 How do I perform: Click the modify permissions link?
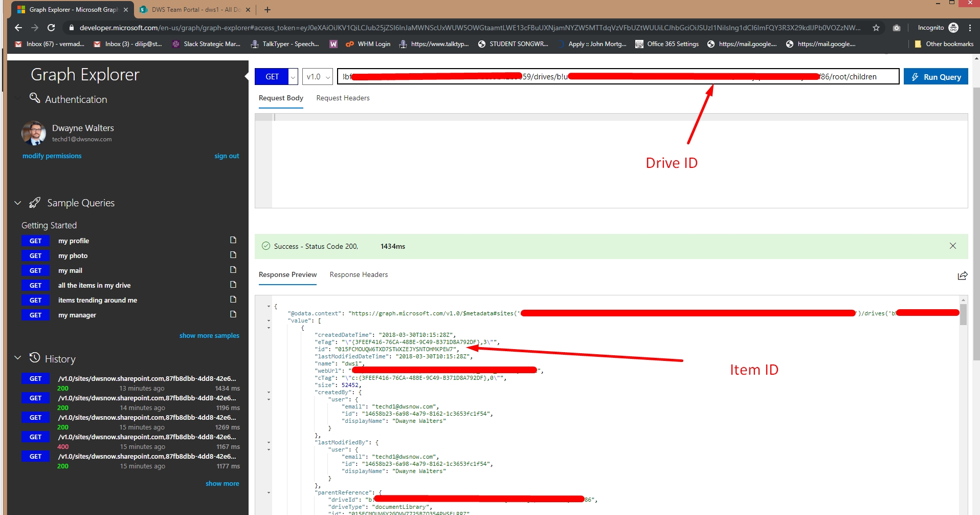tap(52, 156)
